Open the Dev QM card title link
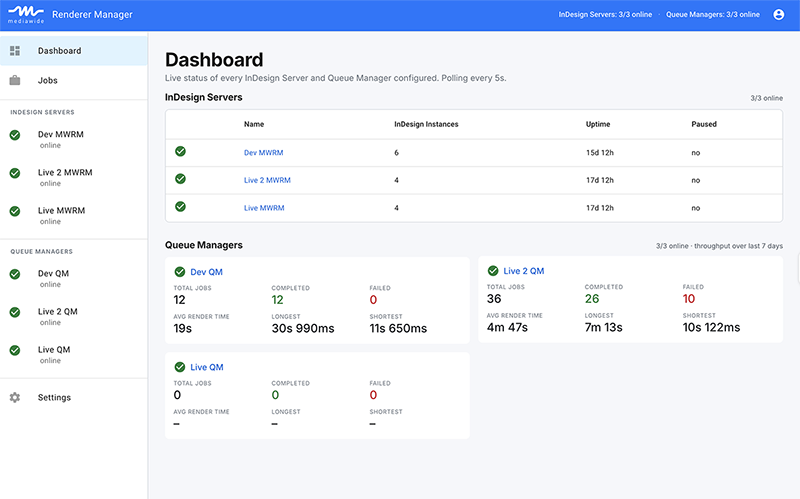 click(206, 272)
